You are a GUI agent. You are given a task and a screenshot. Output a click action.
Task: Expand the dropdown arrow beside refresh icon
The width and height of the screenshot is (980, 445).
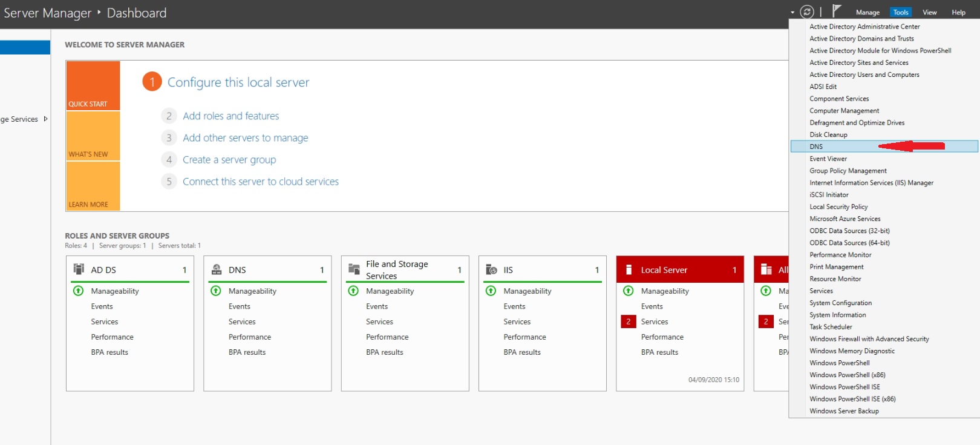pyautogui.click(x=792, y=12)
